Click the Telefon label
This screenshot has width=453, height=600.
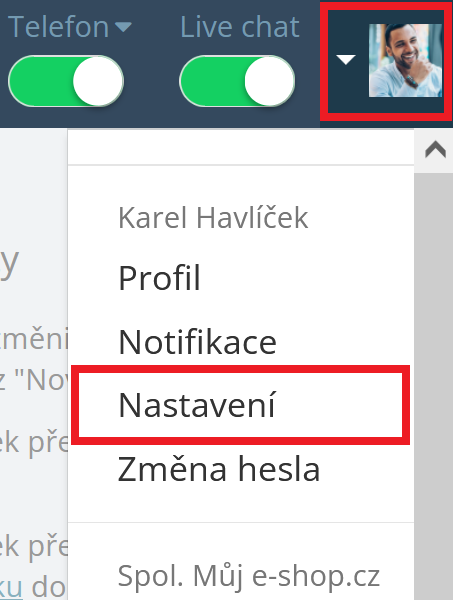pos(59,27)
